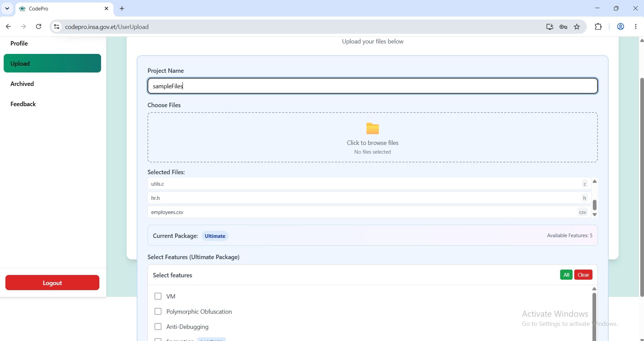Click the browser forward arrow
The width and height of the screenshot is (644, 341).
23,27
